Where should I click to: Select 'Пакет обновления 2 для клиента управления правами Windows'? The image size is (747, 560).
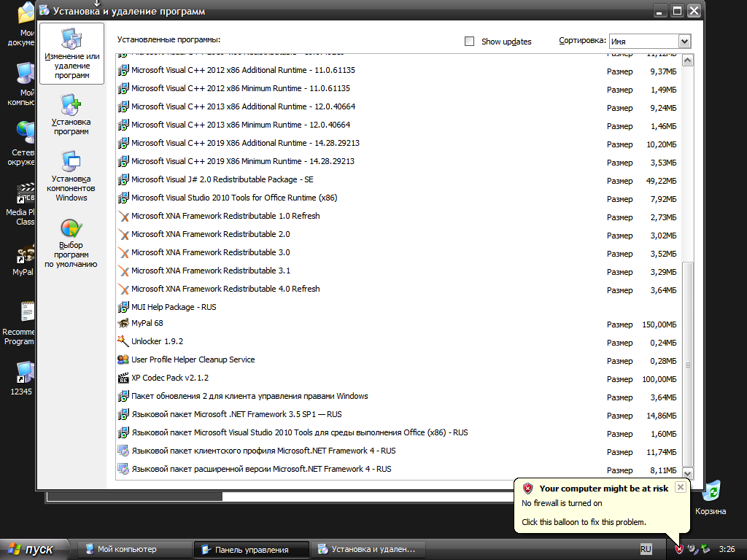400,396
